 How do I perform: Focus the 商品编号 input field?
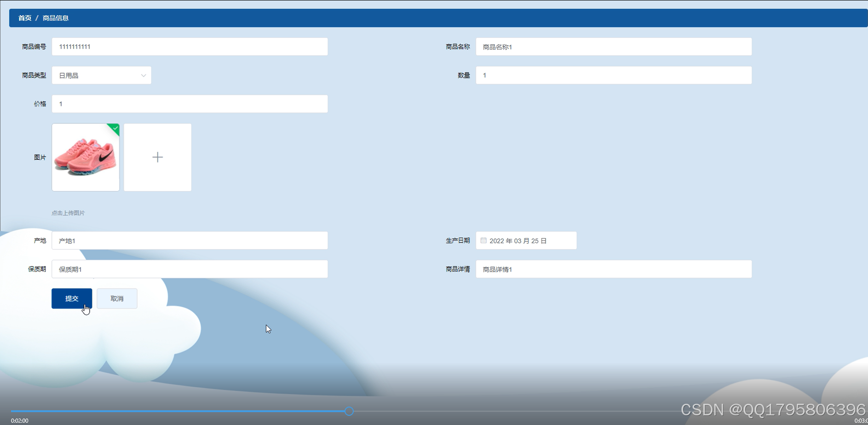[190, 47]
